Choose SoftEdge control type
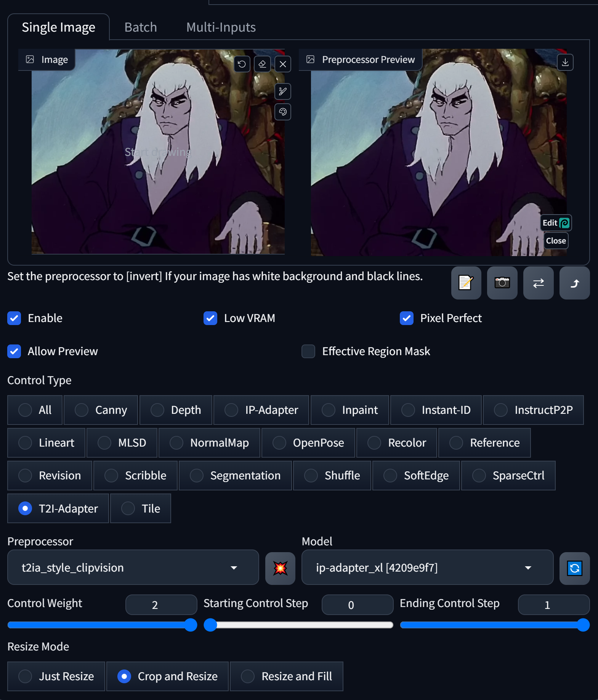The image size is (598, 700). (416, 476)
